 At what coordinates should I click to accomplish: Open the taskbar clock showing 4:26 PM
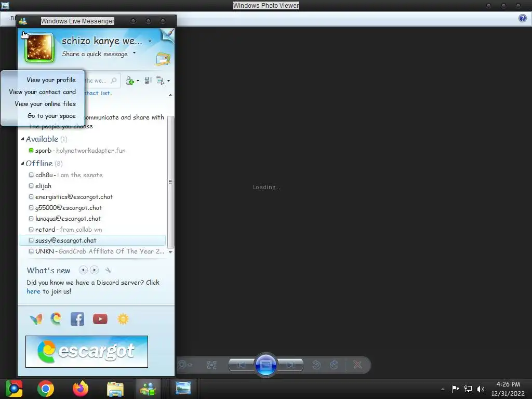pos(508,389)
